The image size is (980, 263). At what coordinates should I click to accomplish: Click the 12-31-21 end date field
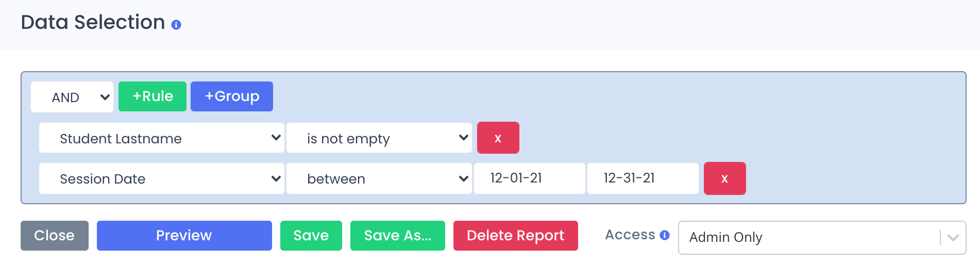(x=643, y=178)
